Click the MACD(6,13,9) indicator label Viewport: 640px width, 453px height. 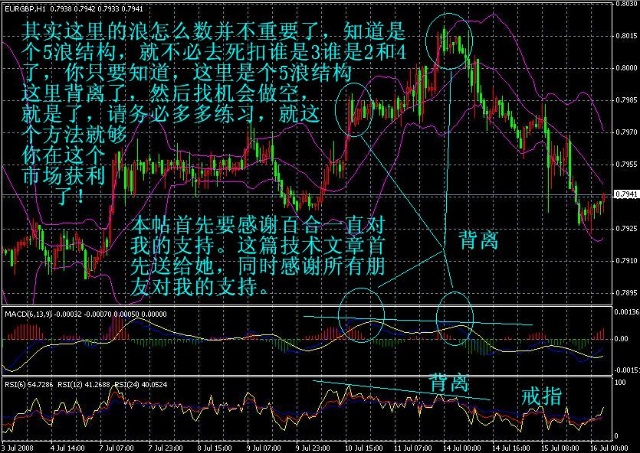30,312
